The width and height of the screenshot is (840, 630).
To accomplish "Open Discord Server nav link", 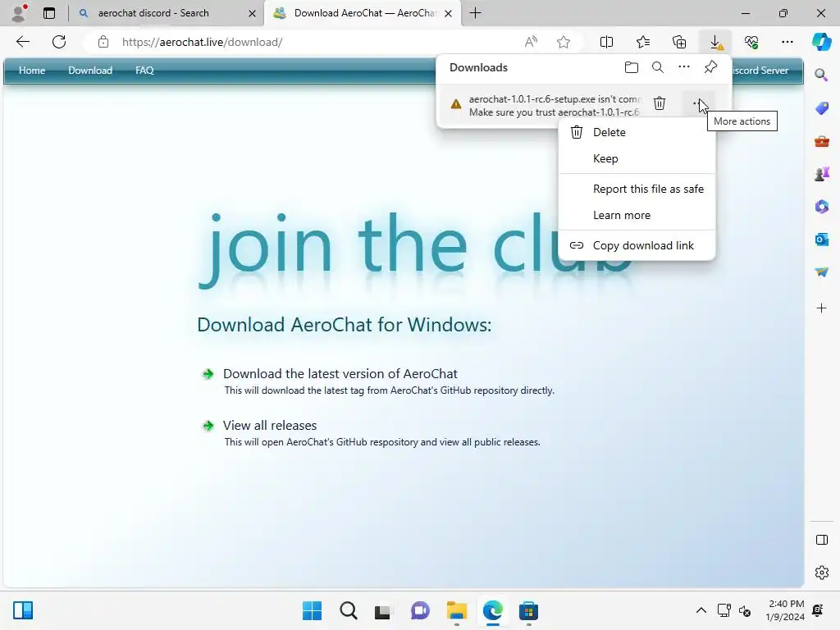I will coord(760,71).
